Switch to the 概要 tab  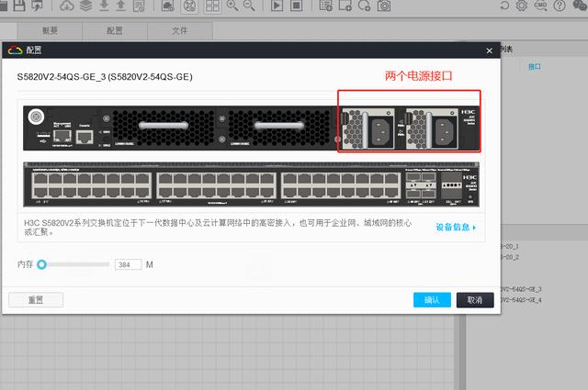point(50,30)
